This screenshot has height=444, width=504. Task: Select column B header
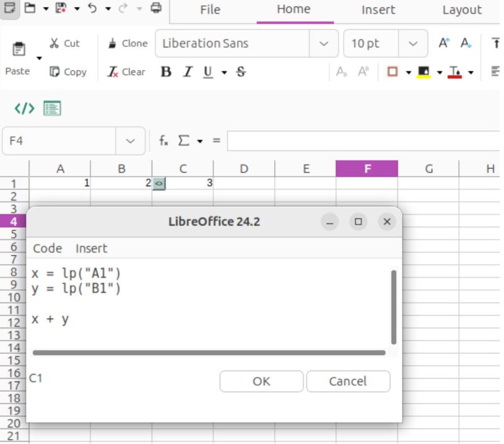pyautogui.click(x=121, y=169)
